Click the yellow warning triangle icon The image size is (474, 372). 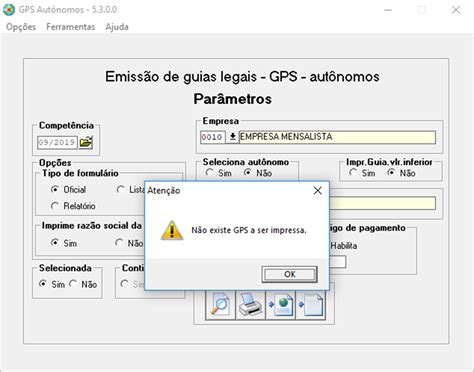(172, 230)
